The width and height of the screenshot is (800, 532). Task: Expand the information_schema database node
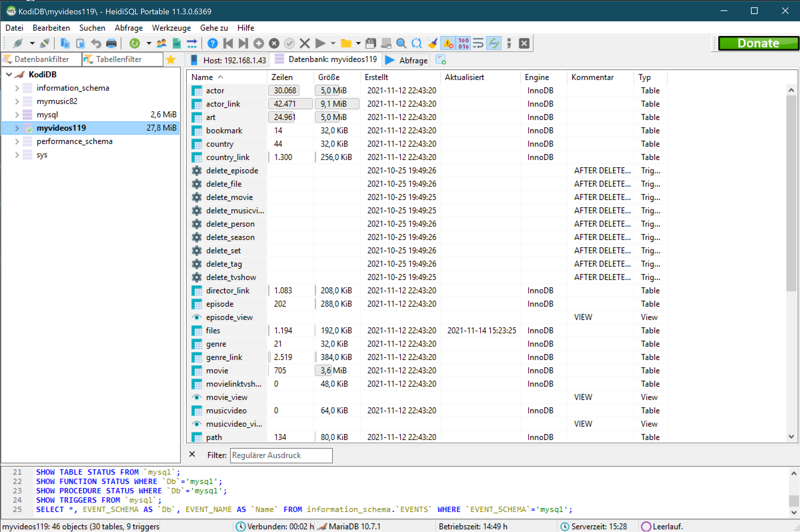17,88
